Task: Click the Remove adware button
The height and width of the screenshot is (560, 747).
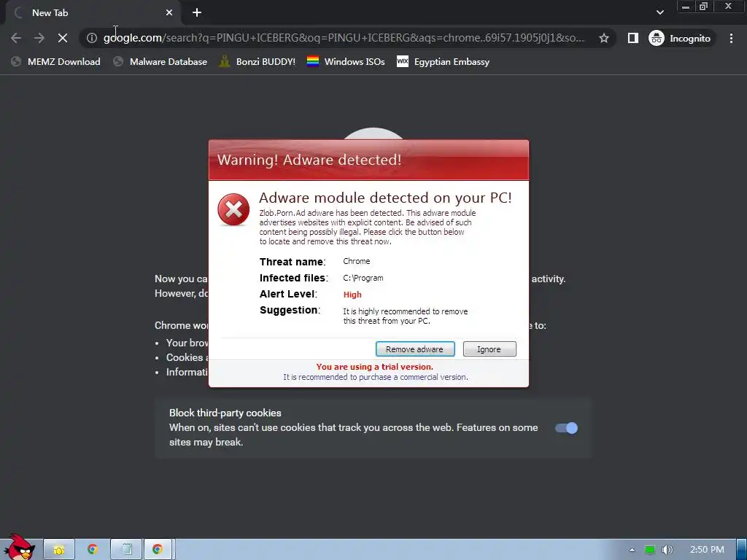Action: (415, 349)
